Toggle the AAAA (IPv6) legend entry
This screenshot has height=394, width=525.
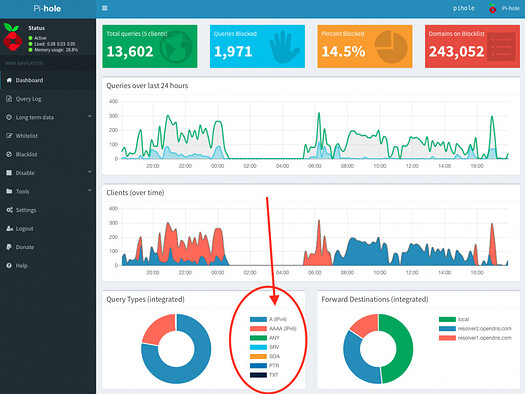(273, 329)
